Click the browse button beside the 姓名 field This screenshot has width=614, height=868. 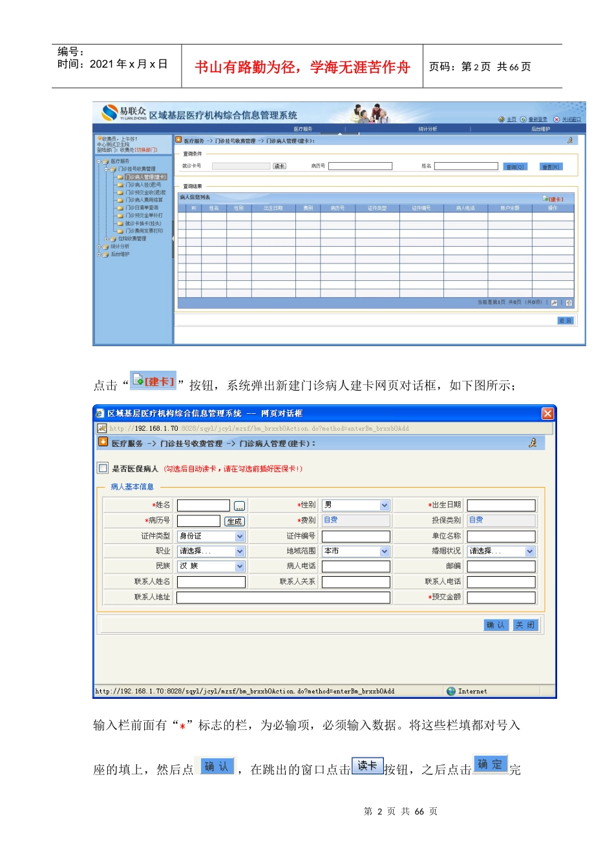[240, 506]
